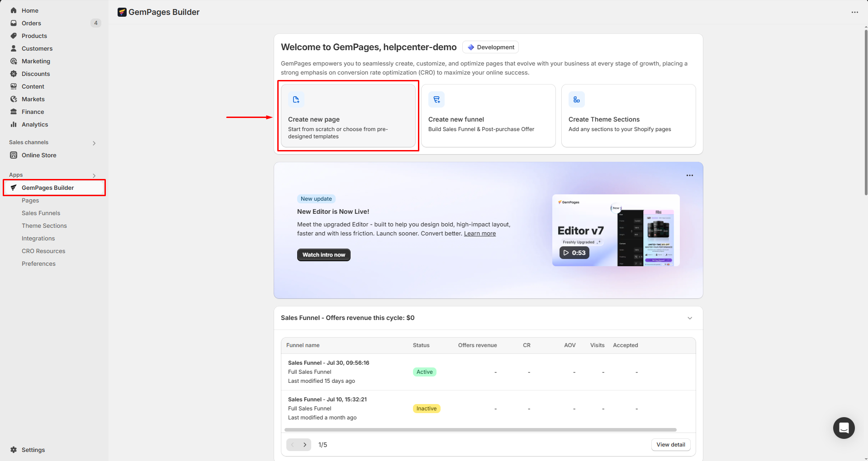This screenshot has width=868, height=461.
Task: Click the Watch intro now button
Action: (x=323, y=255)
